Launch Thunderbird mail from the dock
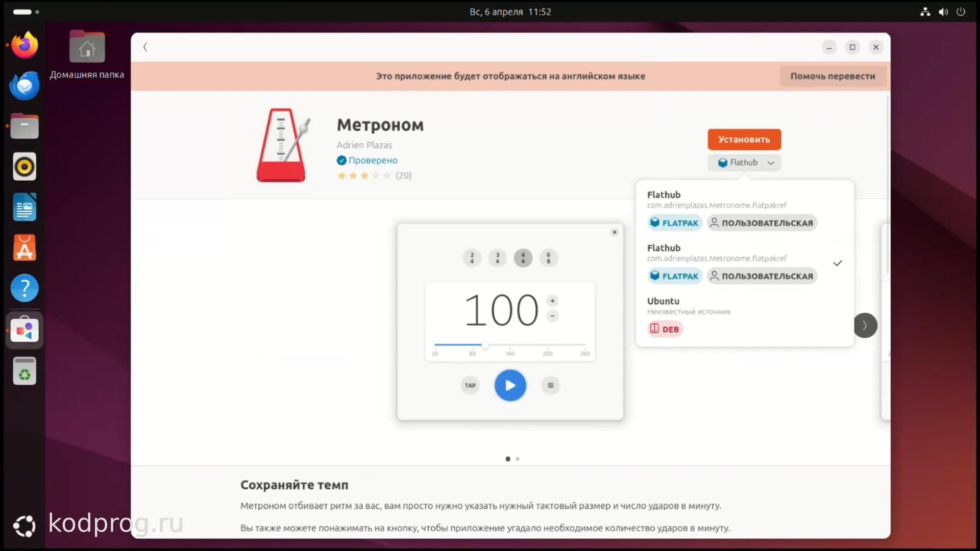This screenshot has width=980, height=551. pos(24,85)
